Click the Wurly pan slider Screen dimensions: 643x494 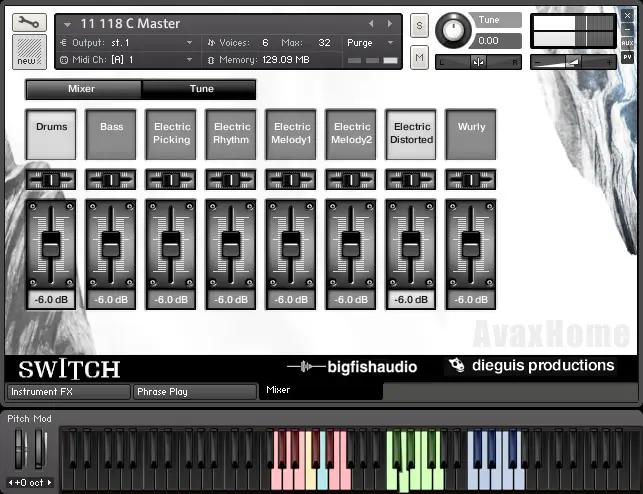[471, 180]
